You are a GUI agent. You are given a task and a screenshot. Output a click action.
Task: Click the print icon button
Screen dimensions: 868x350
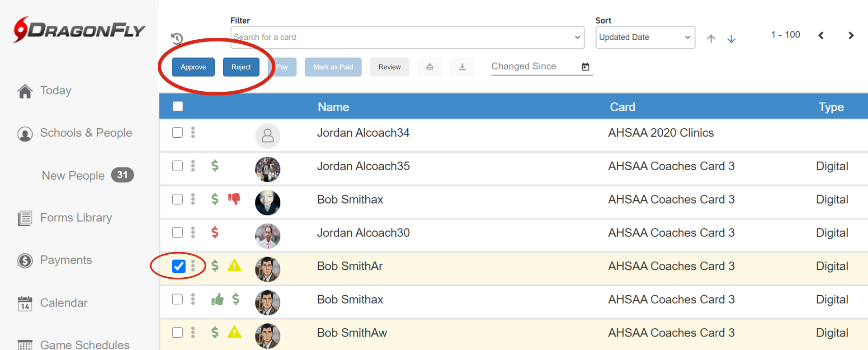429,67
